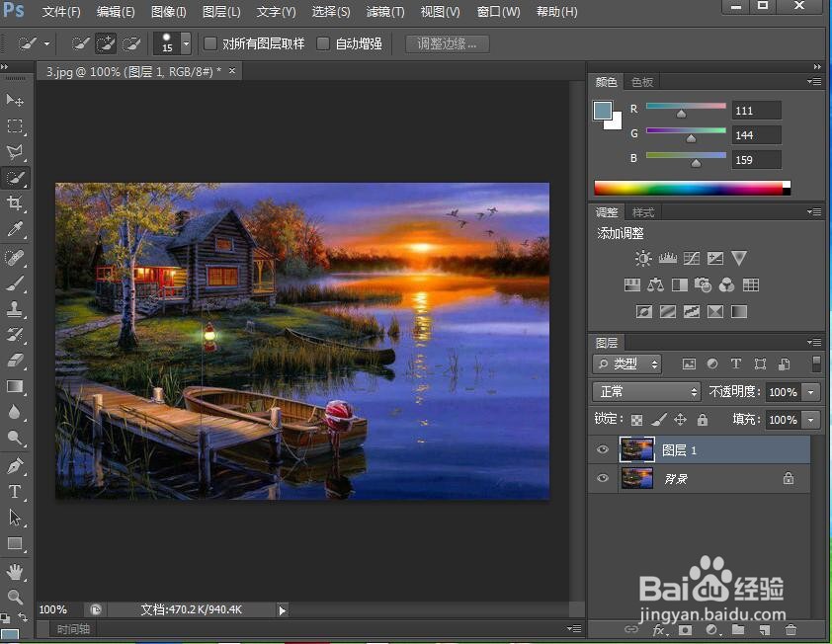This screenshot has height=644, width=832.
Task: Select the Clone Stamp tool
Action: (x=14, y=309)
